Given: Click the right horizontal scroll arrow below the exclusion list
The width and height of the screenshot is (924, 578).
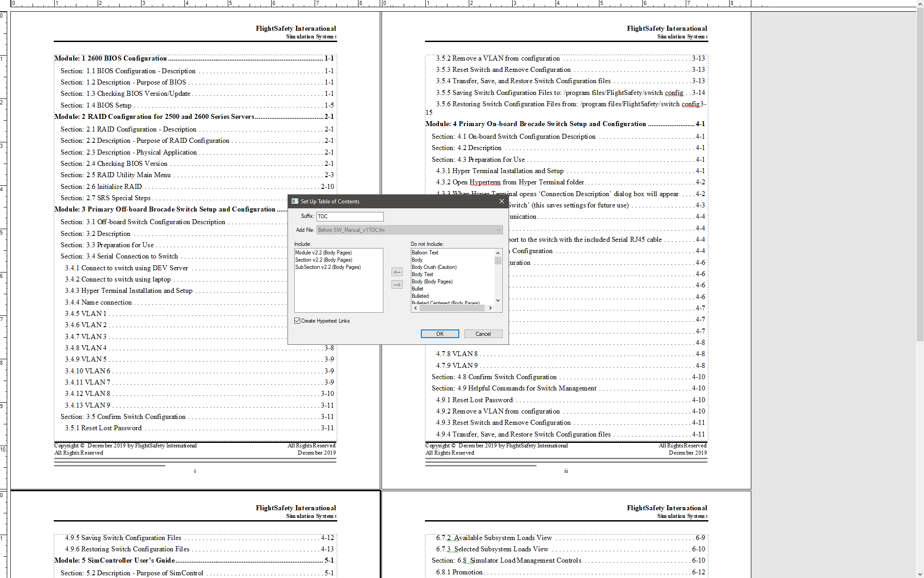Looking at the screenshot, I should 490,308.
